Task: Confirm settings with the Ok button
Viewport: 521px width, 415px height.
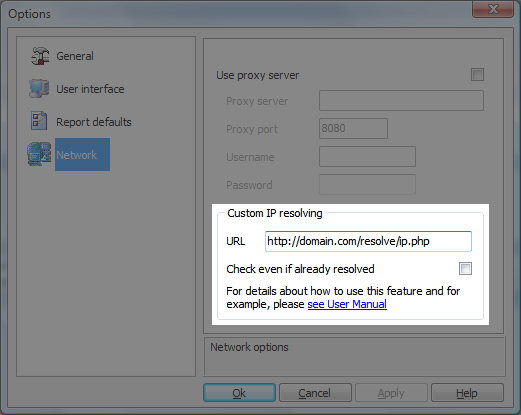Action: [239, 393]
